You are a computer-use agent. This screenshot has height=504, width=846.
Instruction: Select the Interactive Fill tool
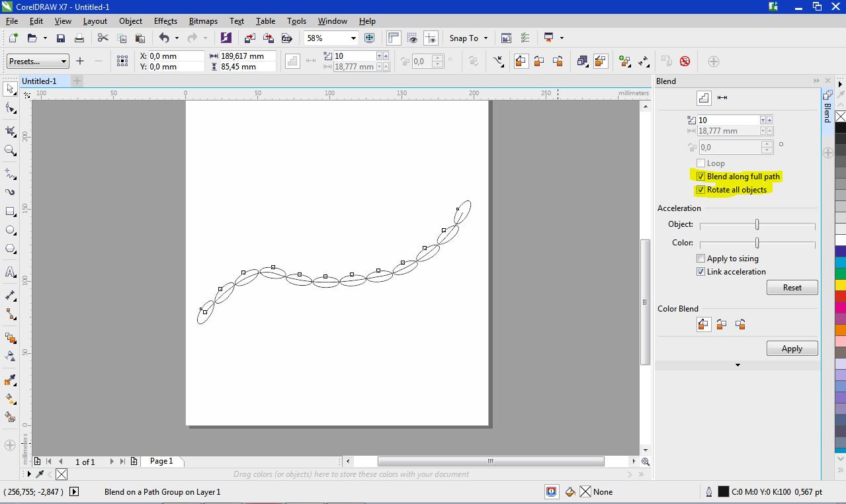(x=10, y=398)
